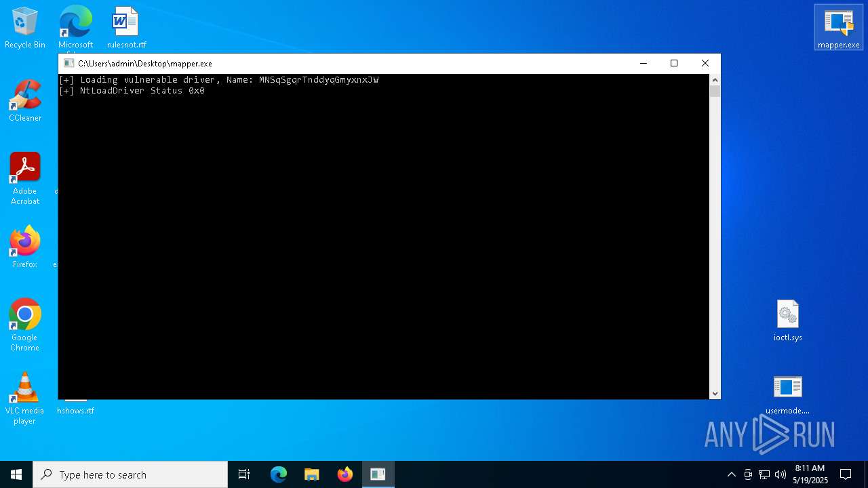868x488 pixels.
Task: Open the Windows Start menu
Action: 16,474
